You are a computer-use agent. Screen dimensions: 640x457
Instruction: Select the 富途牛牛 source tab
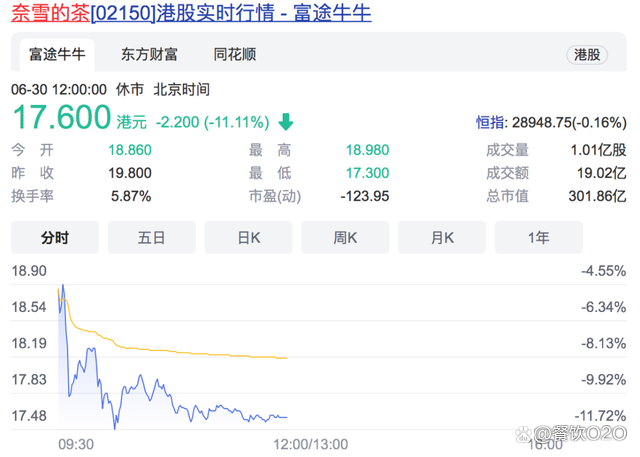click(57, 55)
